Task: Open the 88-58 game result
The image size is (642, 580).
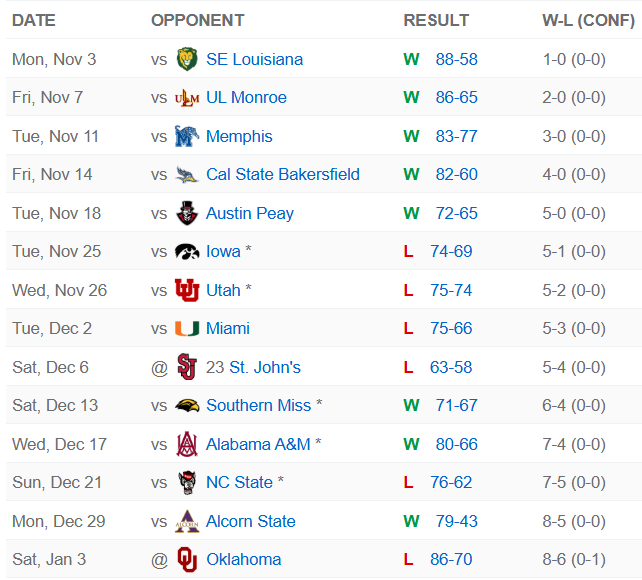Action: pos(456,59)
